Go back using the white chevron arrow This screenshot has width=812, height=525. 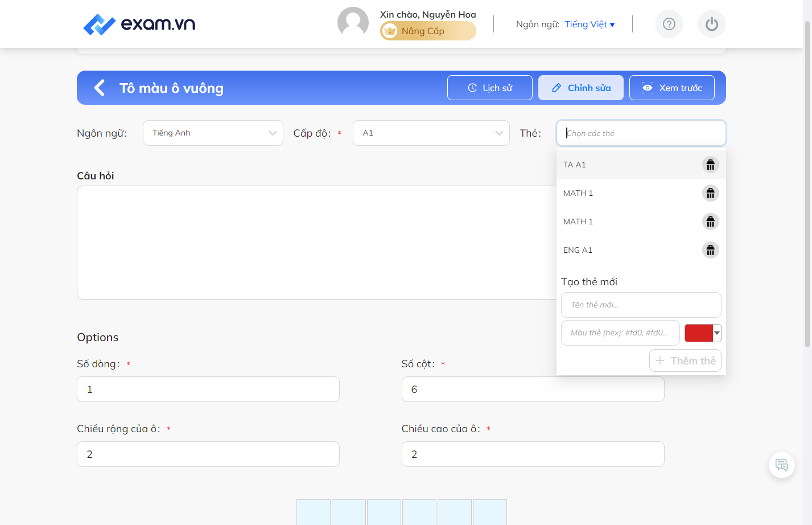(100, 88)
